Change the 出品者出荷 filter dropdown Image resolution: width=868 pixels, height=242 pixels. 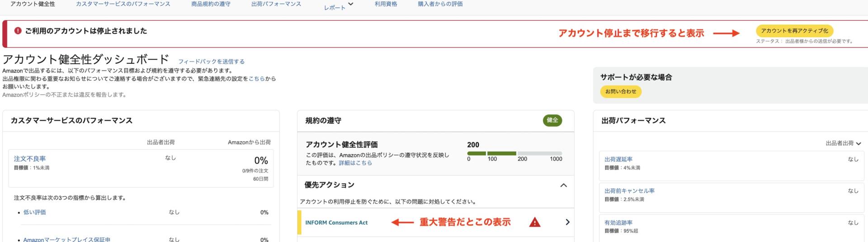[x=843, y=143]
